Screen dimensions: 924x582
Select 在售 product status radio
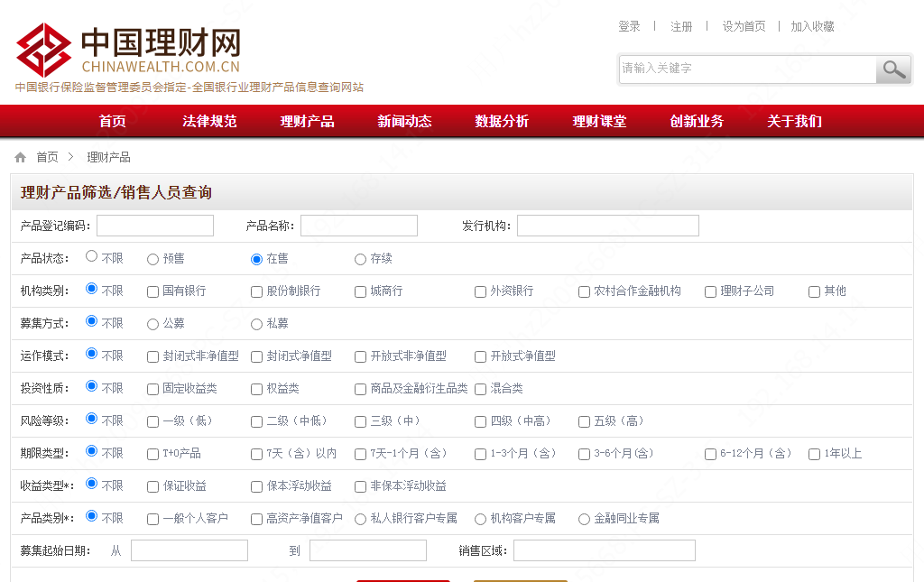(x=256, y=259)
